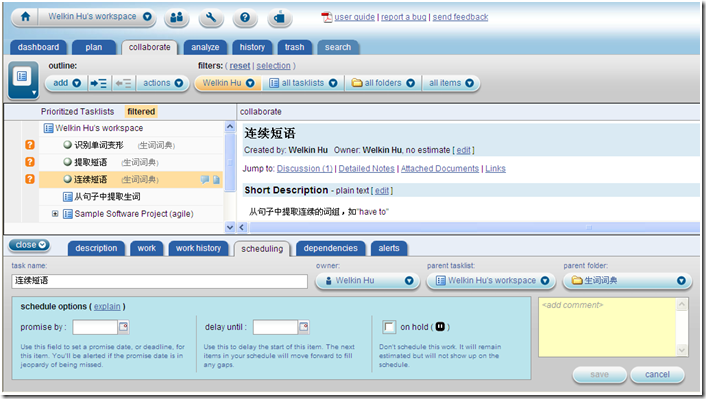
Task: Open the delay until calendar picker icon
Action: tap(304, 327)
